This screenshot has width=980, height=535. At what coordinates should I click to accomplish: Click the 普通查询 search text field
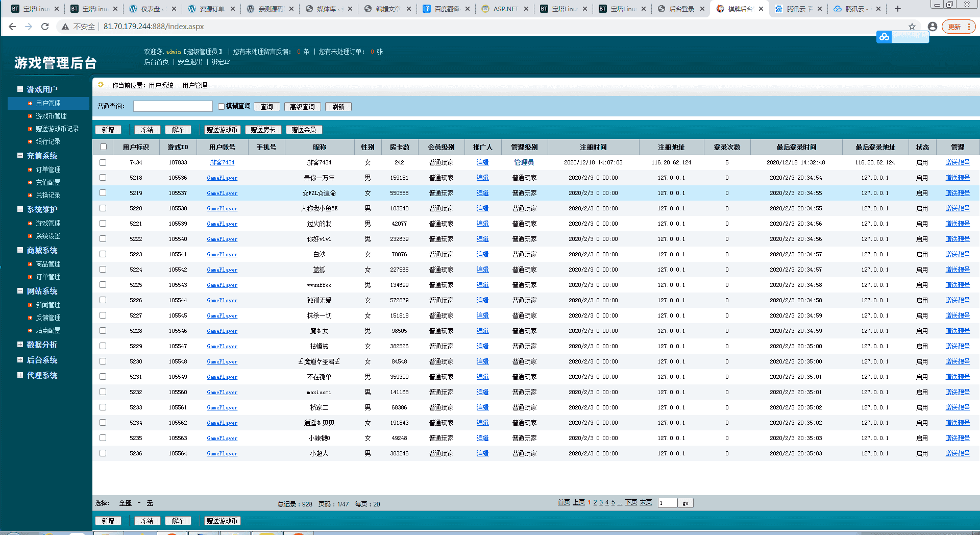click(x=173, y=106)
